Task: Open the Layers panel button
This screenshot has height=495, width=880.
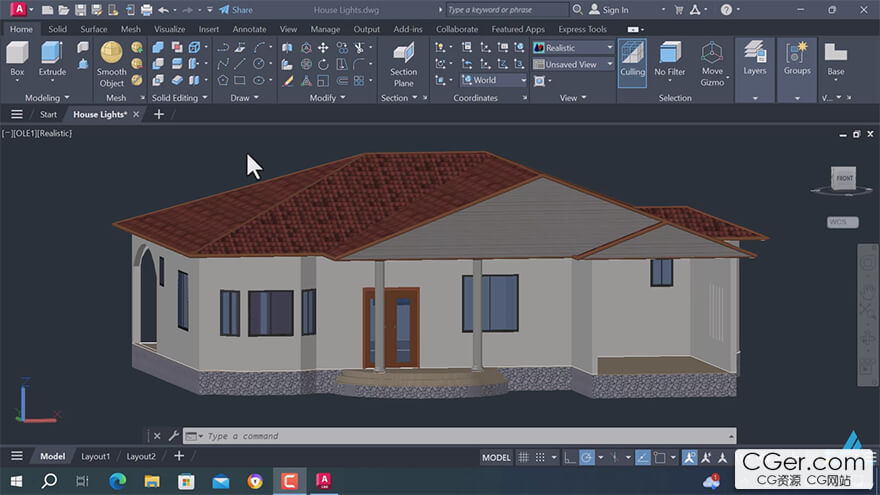Action: pyautogui.click(x=755, y=58)
